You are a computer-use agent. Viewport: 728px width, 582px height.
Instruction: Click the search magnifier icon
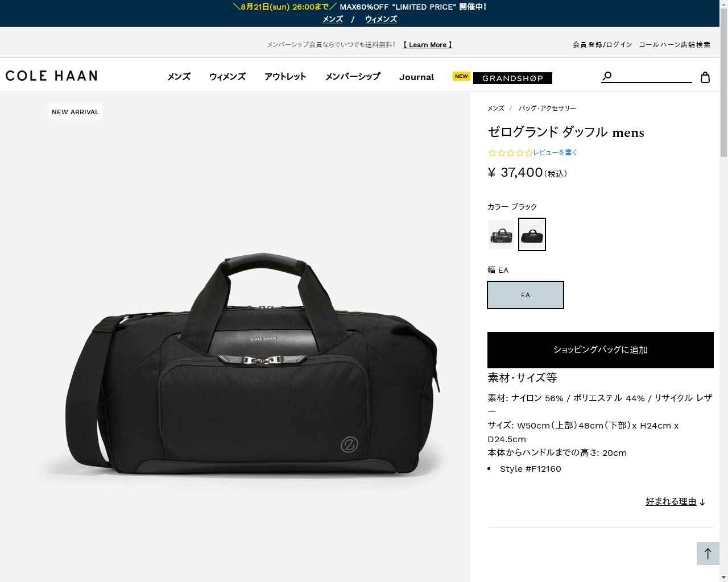(x=607, y=76)
